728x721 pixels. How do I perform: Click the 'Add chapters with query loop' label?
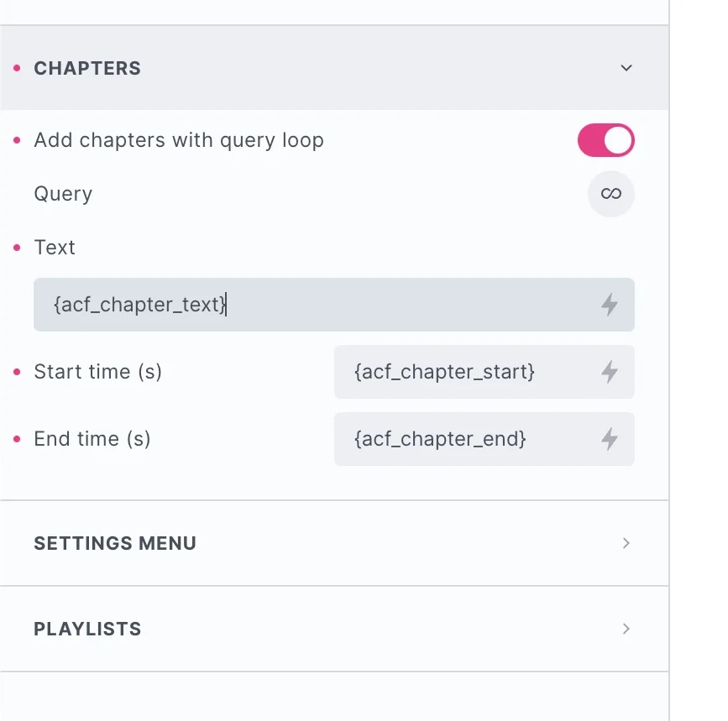(179, 140)
